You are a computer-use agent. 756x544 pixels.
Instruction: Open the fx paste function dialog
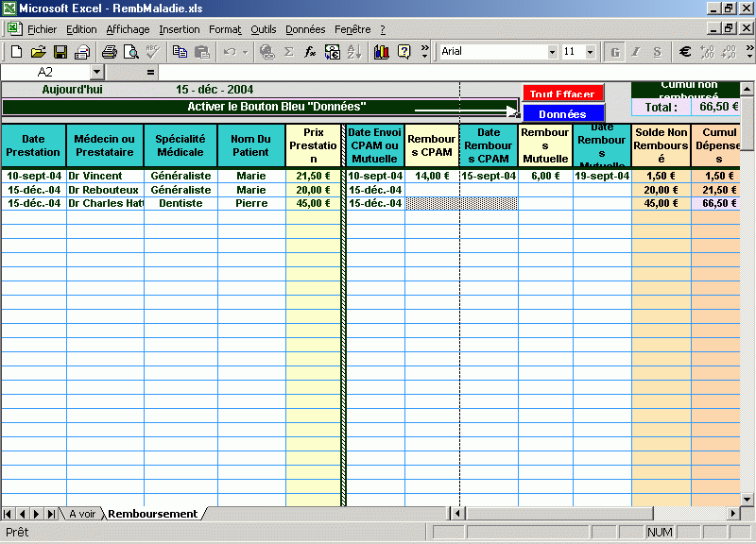point(310,52)
